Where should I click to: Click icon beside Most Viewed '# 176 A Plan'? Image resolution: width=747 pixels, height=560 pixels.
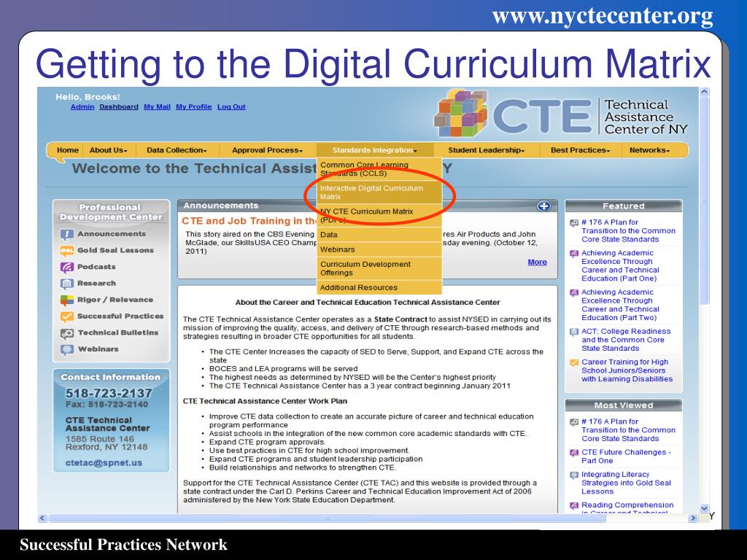tap(574, 422)
